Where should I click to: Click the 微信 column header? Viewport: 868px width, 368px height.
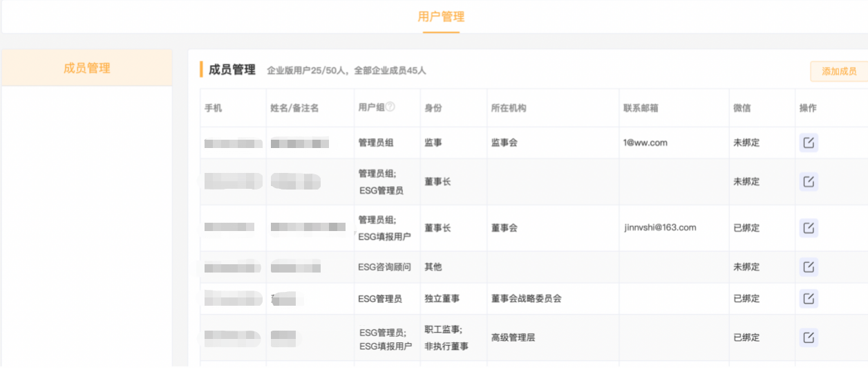coord(742,108)
